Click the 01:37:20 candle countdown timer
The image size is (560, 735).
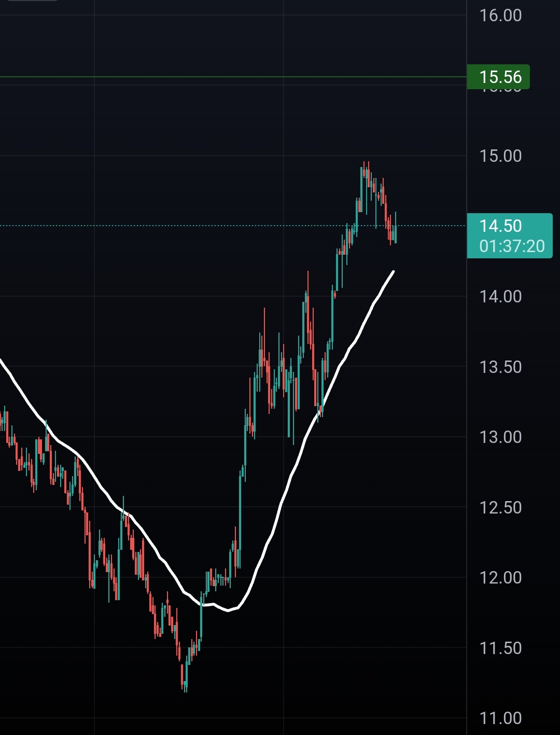512,246
